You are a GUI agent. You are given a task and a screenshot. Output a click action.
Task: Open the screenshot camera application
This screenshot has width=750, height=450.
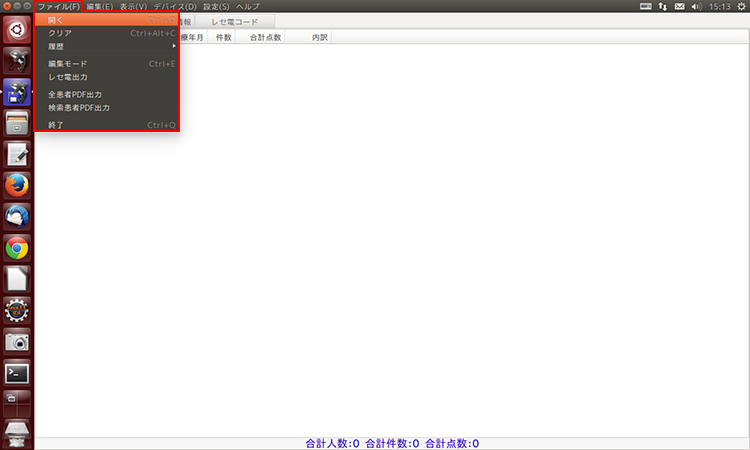click(17, 342)
